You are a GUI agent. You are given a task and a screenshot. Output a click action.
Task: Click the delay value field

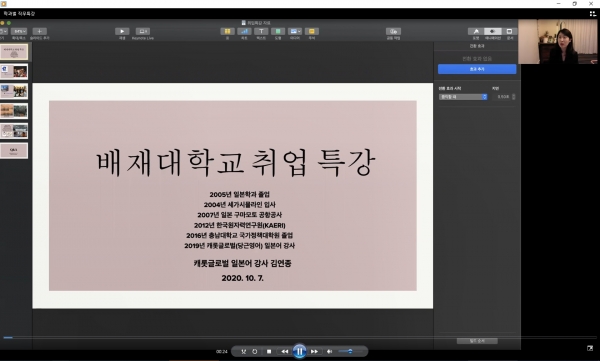[503, 97]
